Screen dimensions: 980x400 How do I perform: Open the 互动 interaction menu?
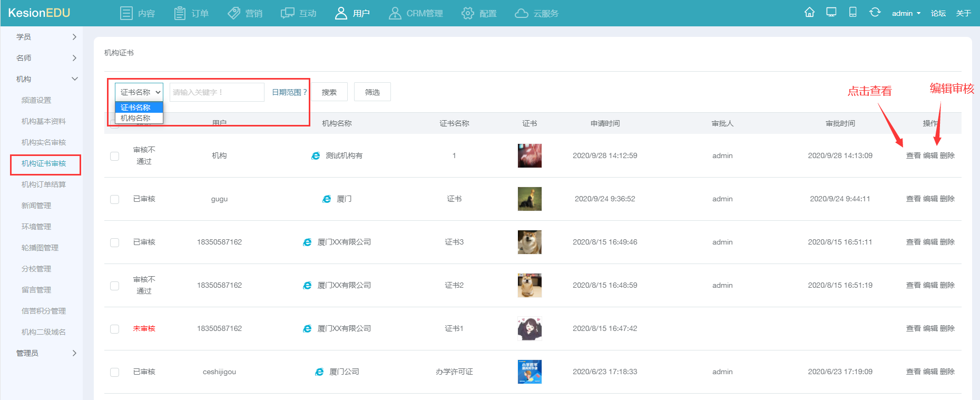pos(299,13)
